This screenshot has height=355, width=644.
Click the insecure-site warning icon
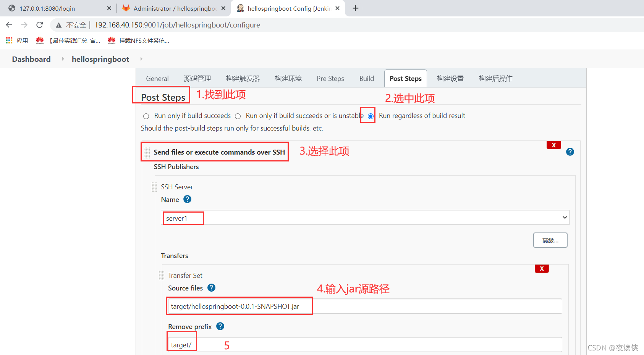click(x=58, y=25)
